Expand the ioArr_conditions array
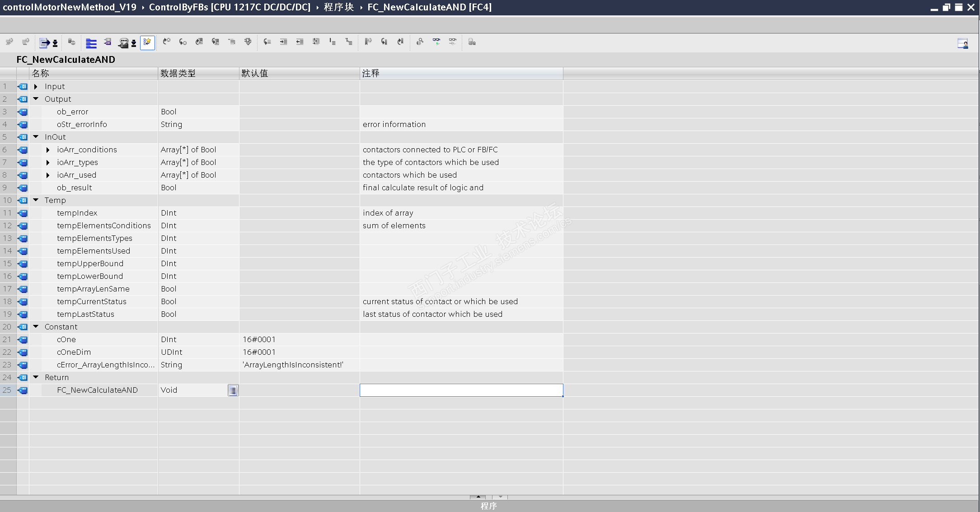 pyautogui.click(x=48, y=150)
